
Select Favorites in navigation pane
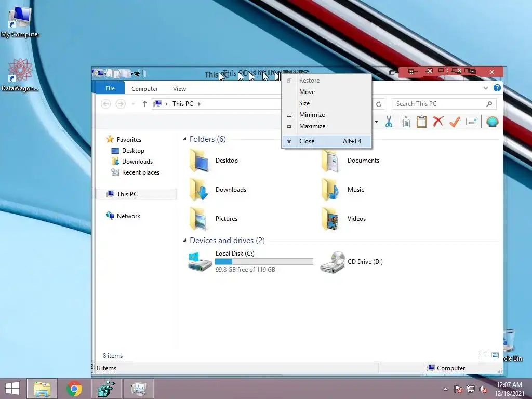[129, 139]
